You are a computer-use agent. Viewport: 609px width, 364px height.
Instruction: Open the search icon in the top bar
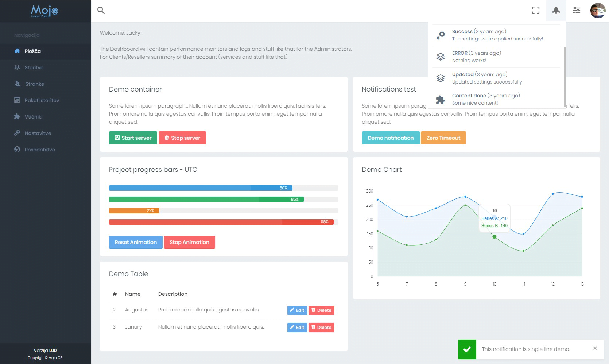tap(101, 10)
